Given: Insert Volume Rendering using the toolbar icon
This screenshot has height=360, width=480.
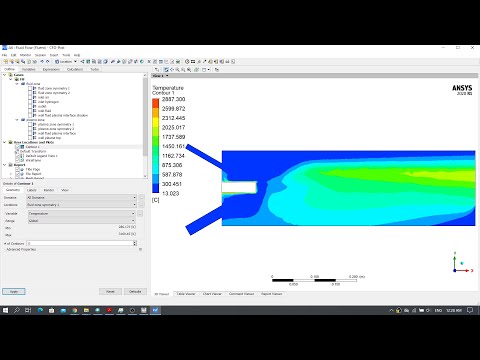Looking at the screenshot, I should pyautogui.click(x=105, y=62).
